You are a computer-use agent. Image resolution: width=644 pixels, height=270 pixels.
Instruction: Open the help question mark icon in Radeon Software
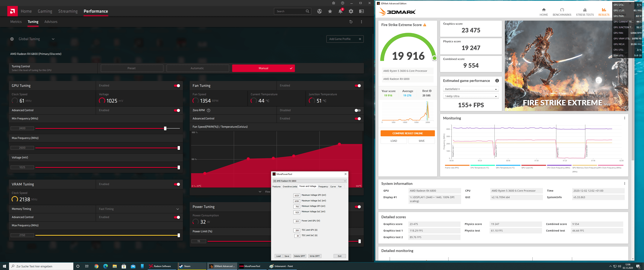point(343,3)
